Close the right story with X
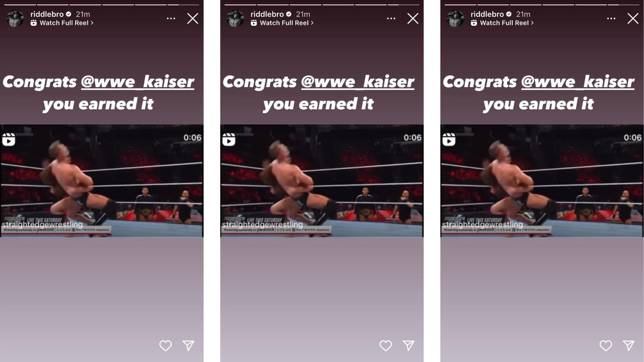The image size is (644, 362). (633, 18)
